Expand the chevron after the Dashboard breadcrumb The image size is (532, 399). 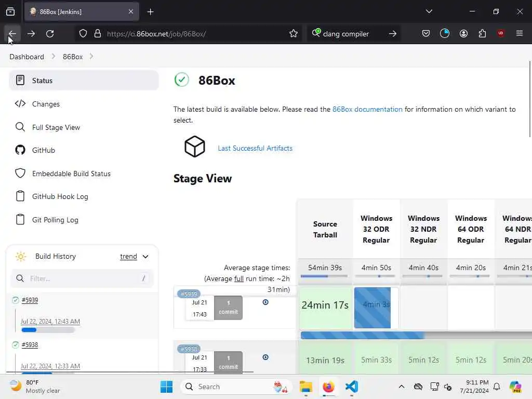pyautogui.click(x=54, y=56)
